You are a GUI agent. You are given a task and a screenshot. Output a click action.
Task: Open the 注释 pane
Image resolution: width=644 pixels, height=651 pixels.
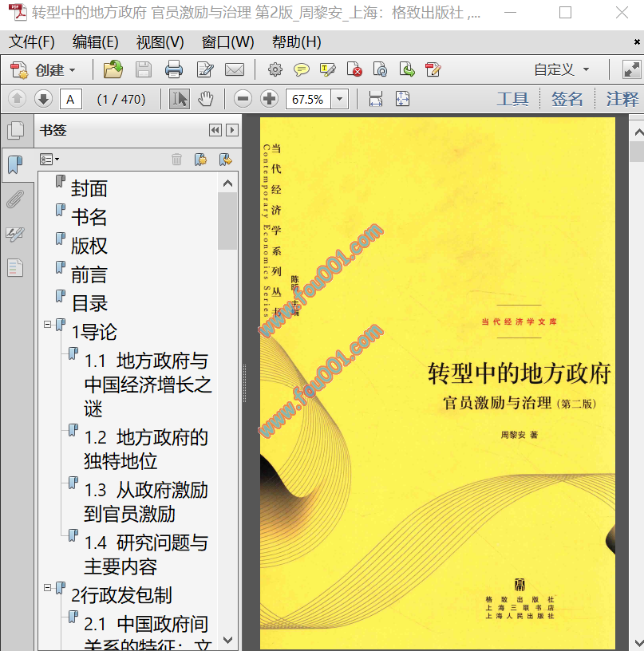[x=622, y=99]
